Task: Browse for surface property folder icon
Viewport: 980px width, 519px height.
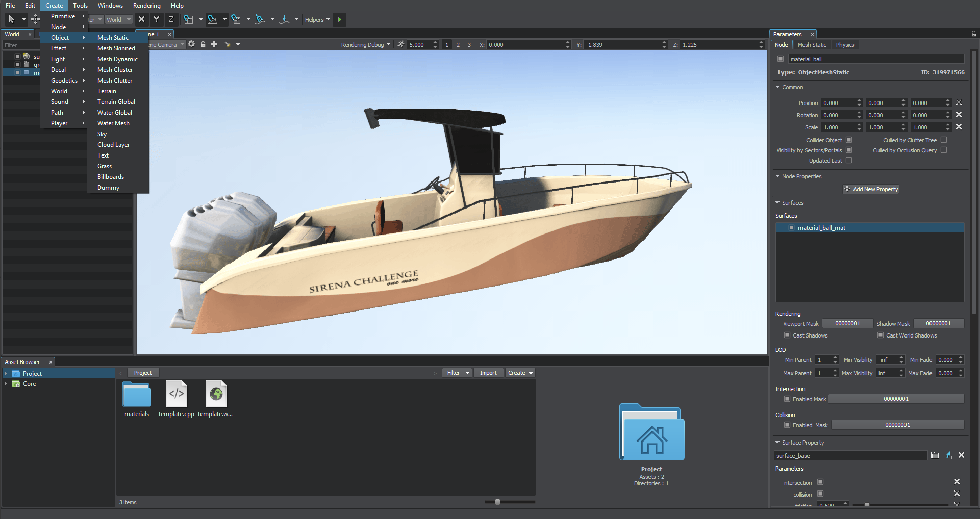Action: tap(935, 455)
